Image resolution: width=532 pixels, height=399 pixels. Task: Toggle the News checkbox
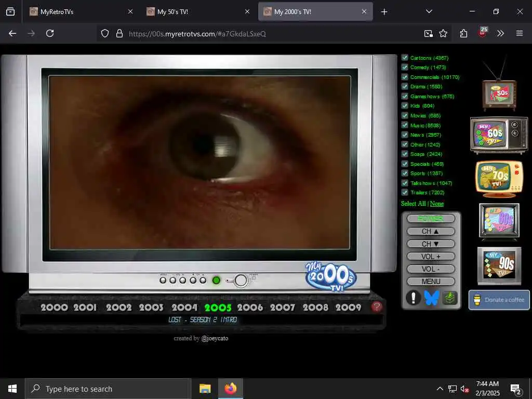pyautogui.click(x=405, y=135)
